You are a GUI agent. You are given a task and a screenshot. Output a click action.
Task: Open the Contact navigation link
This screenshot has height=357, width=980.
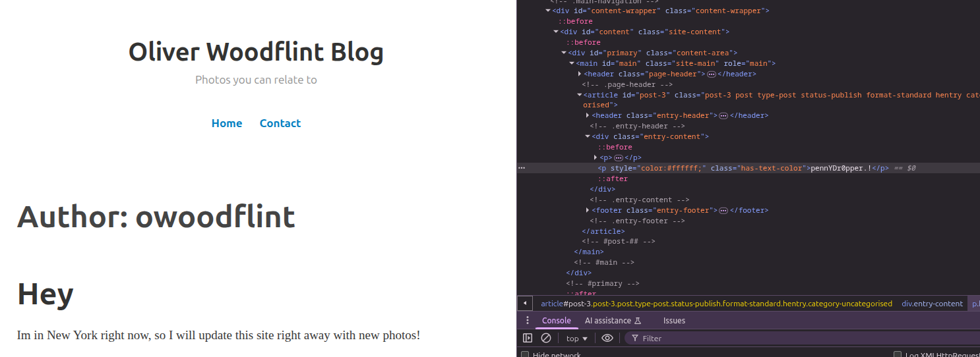click(280, 123)
